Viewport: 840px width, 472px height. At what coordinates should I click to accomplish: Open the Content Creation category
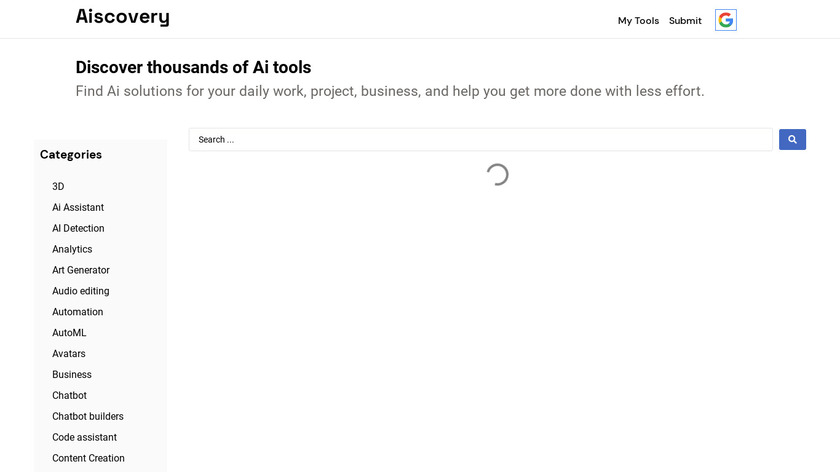[88, 459]
